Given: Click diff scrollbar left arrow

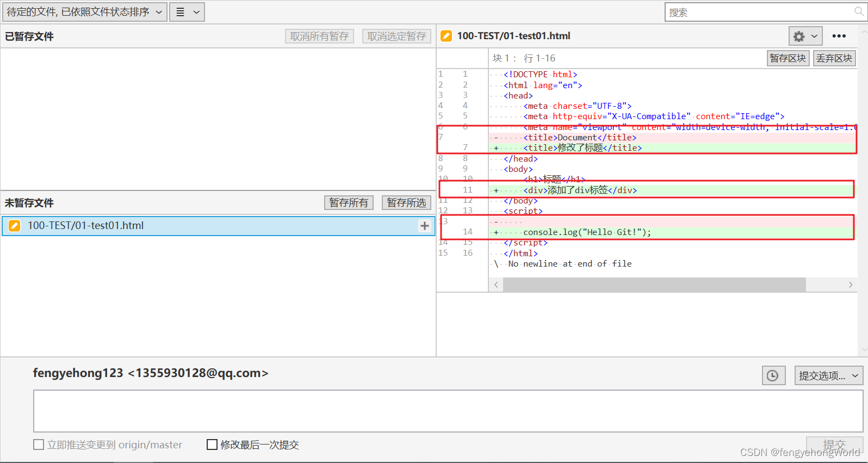Looking at the screenshot, I should coord(496,285).
